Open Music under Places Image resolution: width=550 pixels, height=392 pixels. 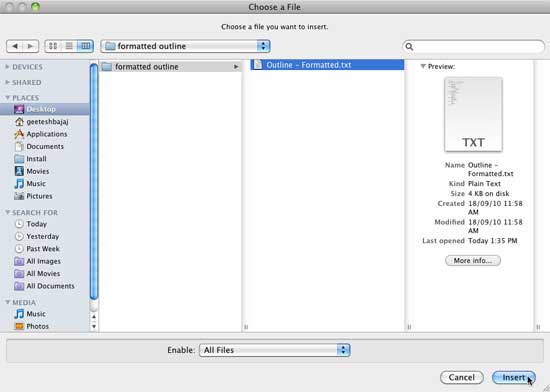45,183
